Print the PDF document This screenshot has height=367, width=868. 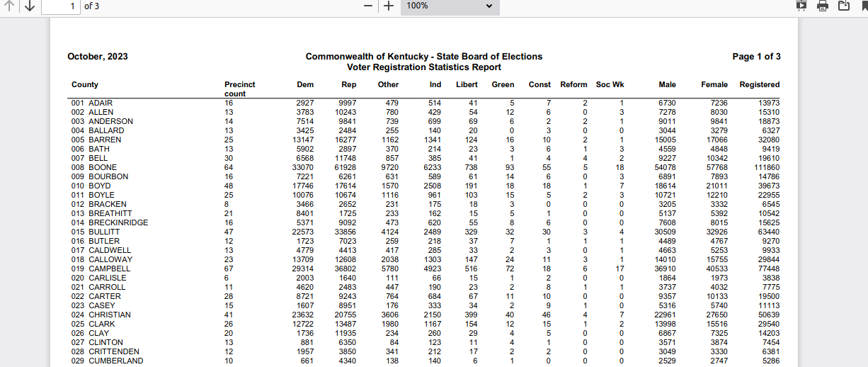(823, 6)
